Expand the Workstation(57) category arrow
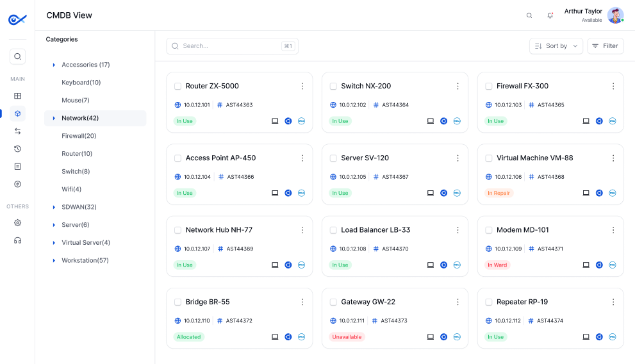The height and width of the screenshot is (364, 635). point(54,261)
